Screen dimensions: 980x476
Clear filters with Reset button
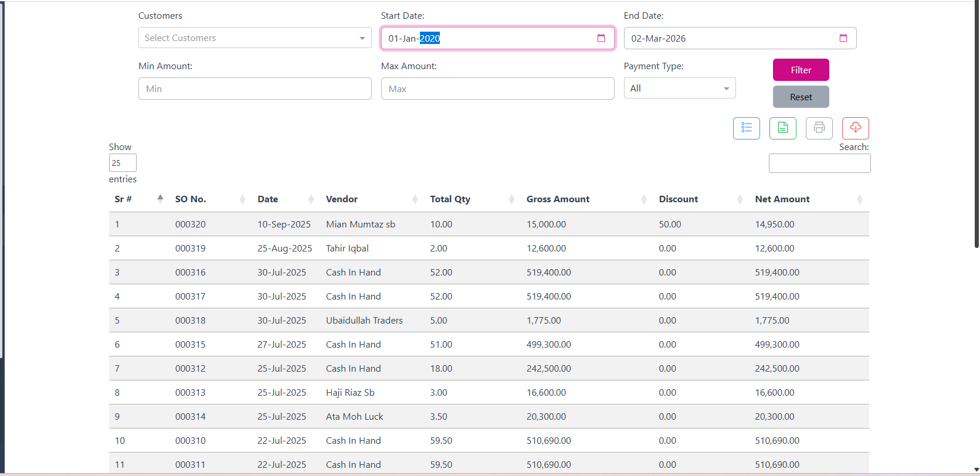(801, 97)
